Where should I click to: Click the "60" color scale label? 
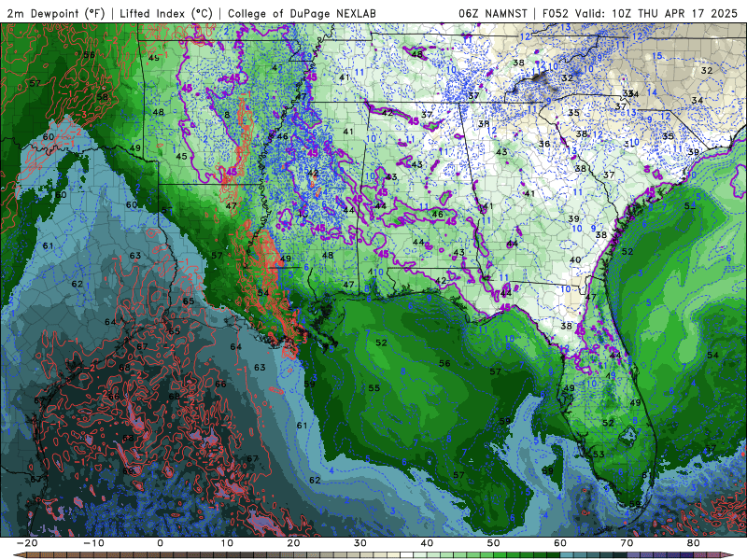pyautogui.click(x=560, y=543)
